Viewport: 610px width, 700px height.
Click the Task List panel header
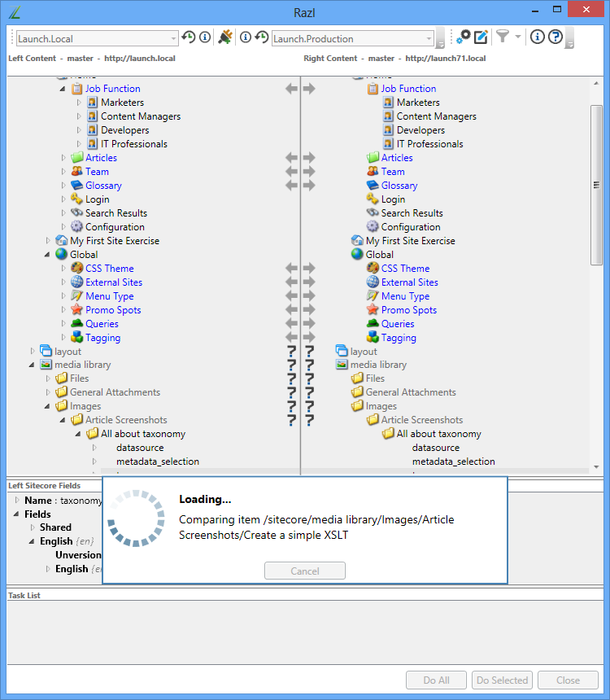pos(24,596)
